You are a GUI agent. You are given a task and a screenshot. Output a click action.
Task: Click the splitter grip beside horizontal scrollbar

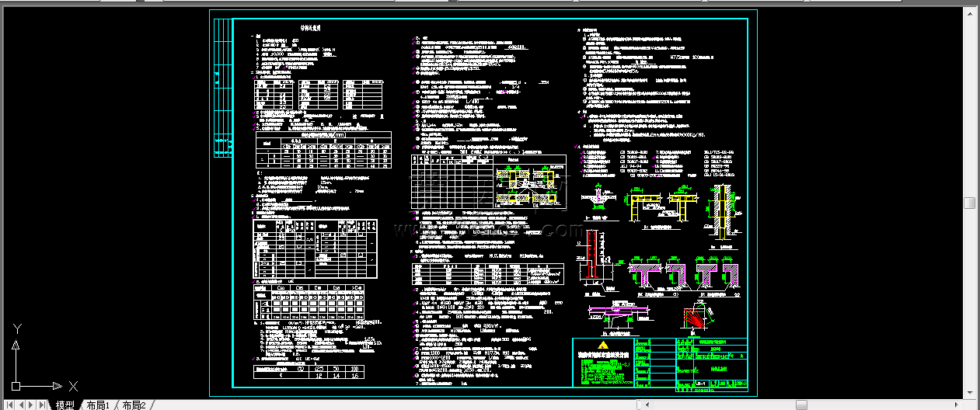pyautogui.click(x=636, y=405)
